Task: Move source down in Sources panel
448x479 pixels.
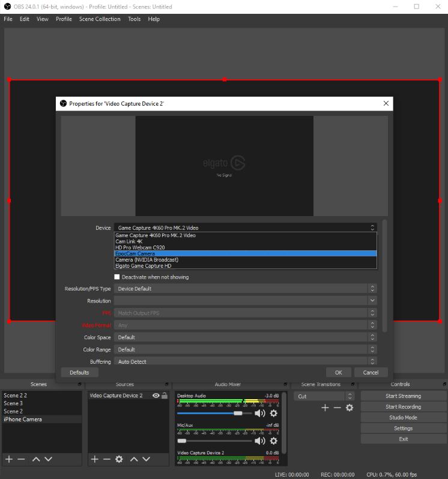Action: [146, 459]
